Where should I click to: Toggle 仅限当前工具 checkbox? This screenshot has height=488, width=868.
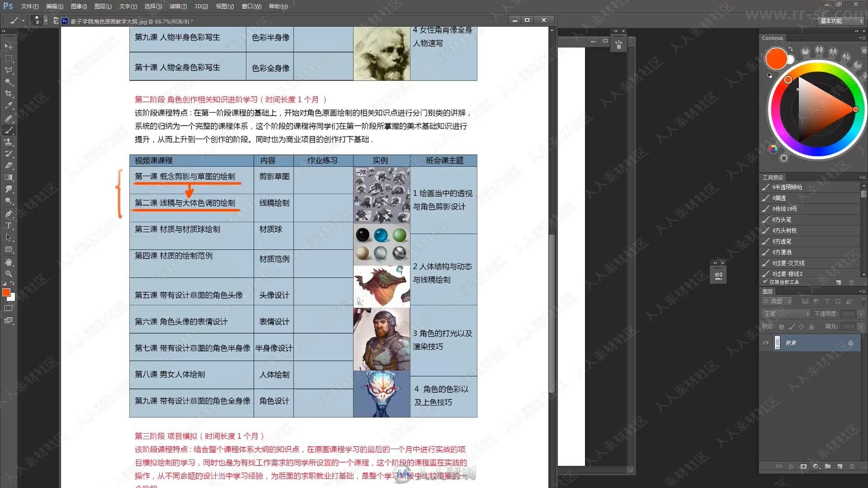pos(765,282)
